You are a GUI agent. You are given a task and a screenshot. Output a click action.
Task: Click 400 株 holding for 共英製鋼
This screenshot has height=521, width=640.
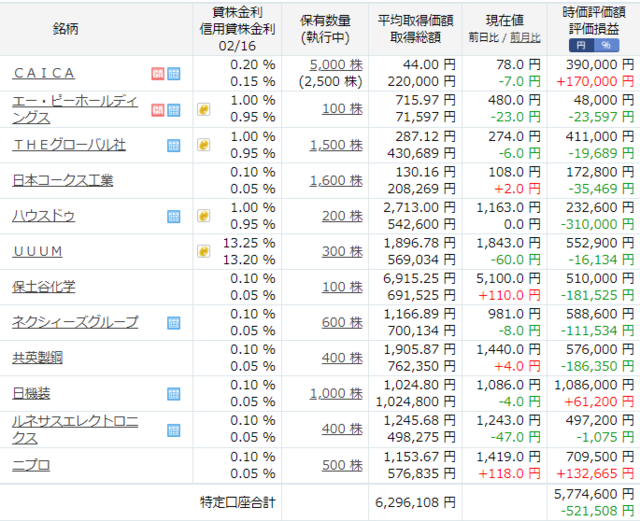pos(342,358)
